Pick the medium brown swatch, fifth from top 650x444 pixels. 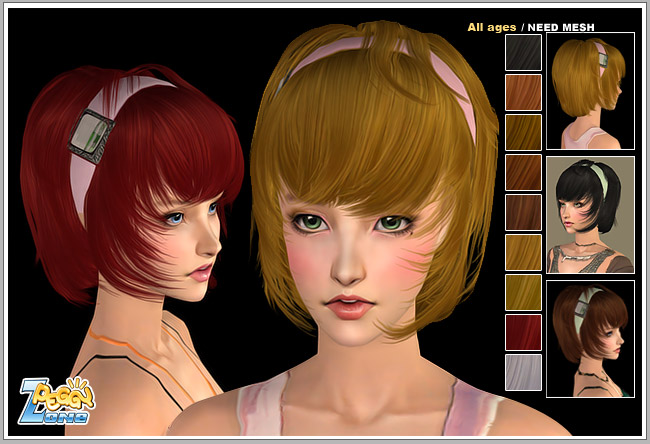click(x=523, y=212)
